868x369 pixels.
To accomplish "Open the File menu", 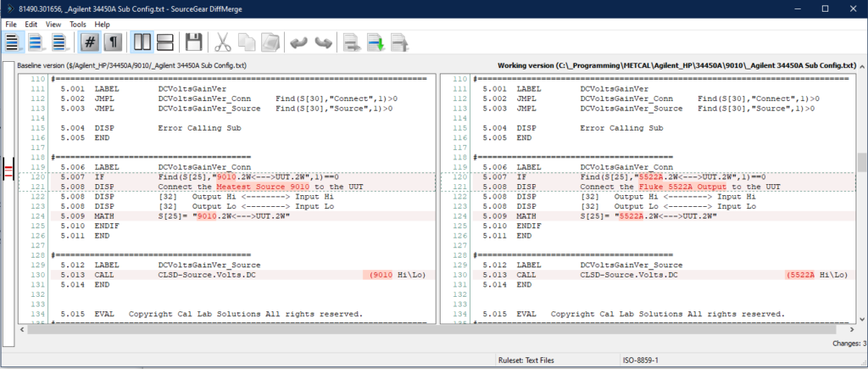I will [x=11, y=25].
